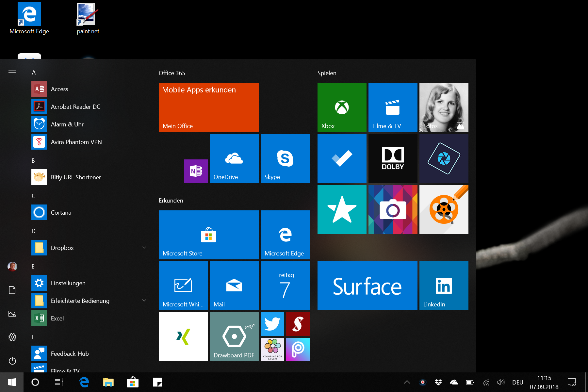Open the To-Do checkmark tile
Image resolution: width=588 pixels, height=392 pixels.
[342, 158]
